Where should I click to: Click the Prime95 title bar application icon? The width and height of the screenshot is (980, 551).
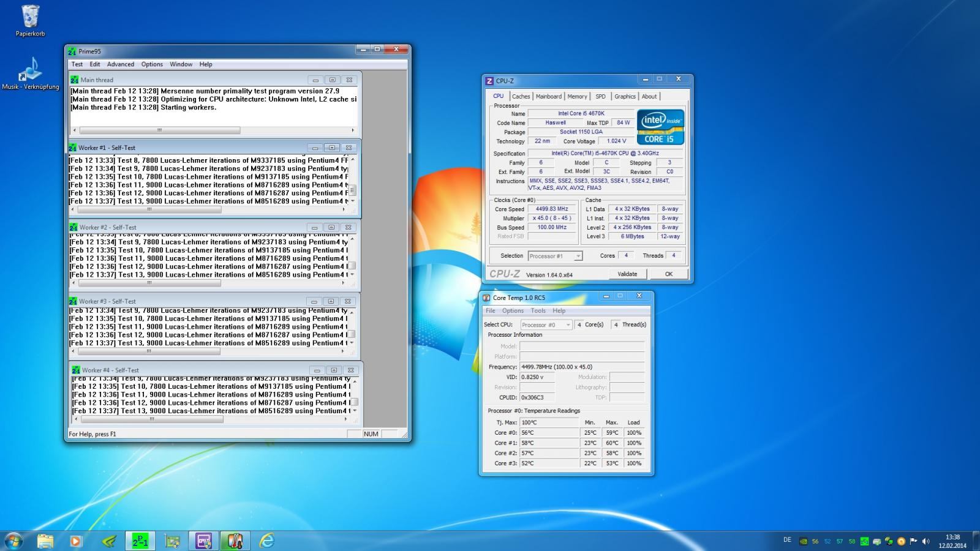click(72, 51)
